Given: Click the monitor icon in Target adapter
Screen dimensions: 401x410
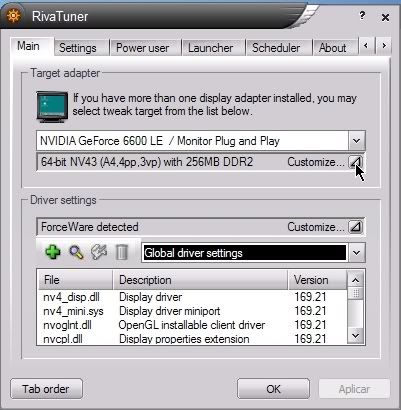Looking at the screenshot, I should tap(52, 107).
